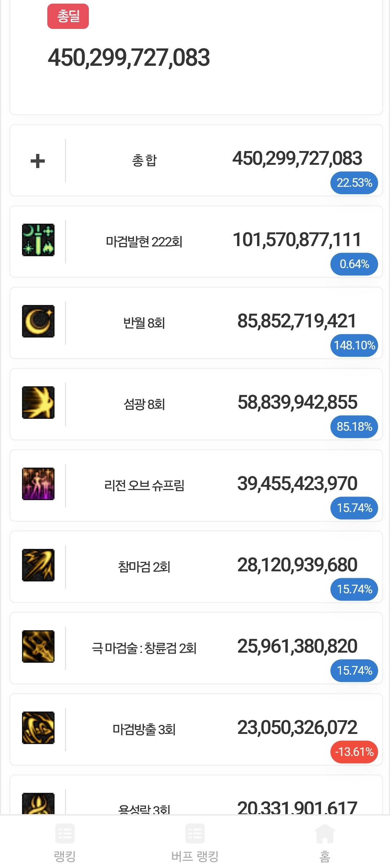Click the 극 마검술 창륜검 skill icon

(x=38, y=646)
